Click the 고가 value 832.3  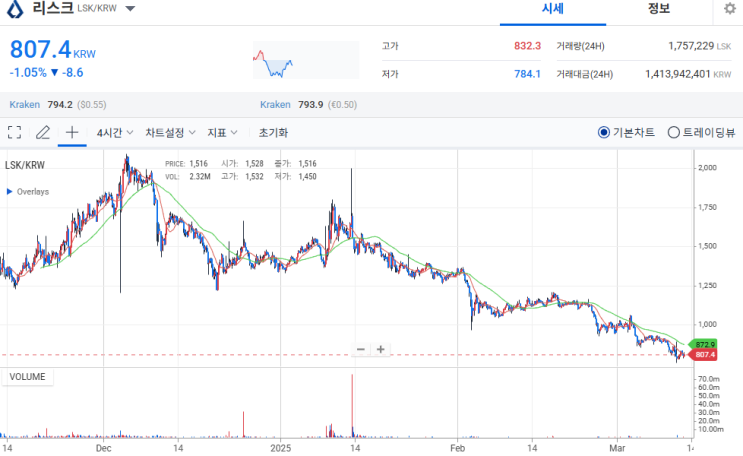point(527,46)
